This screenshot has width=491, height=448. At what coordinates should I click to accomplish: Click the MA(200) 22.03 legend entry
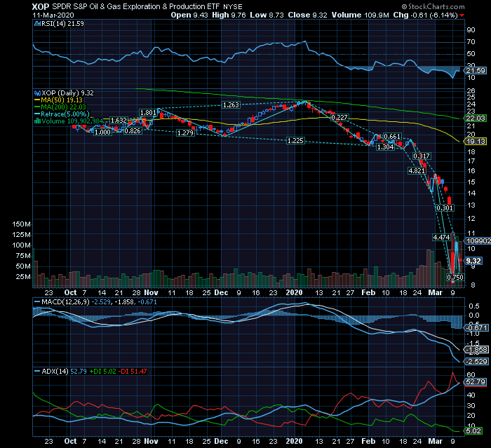pos(60,107)
